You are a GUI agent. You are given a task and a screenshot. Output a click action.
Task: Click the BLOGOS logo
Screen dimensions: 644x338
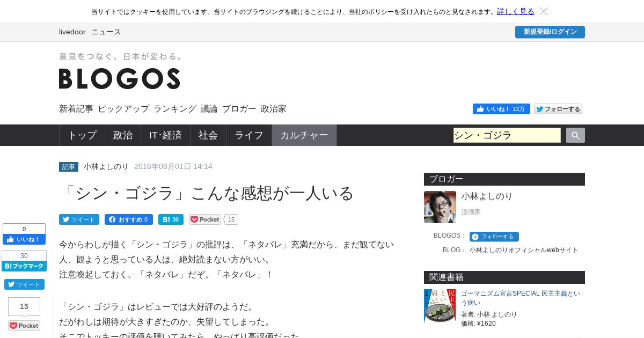click(119, 78)
